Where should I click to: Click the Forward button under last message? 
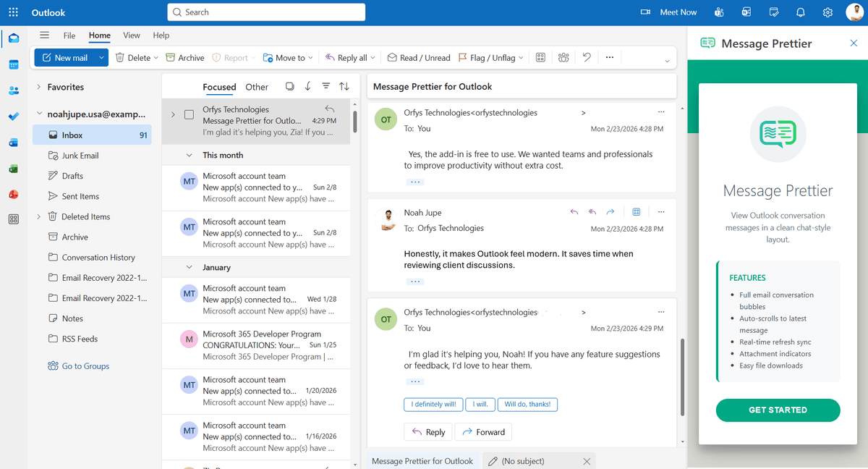(x=483, y=432)
